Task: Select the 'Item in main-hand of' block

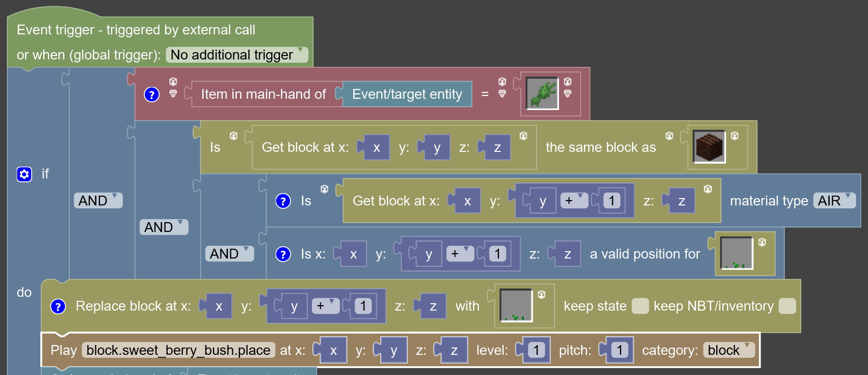Action: click(x=263, y=94)
